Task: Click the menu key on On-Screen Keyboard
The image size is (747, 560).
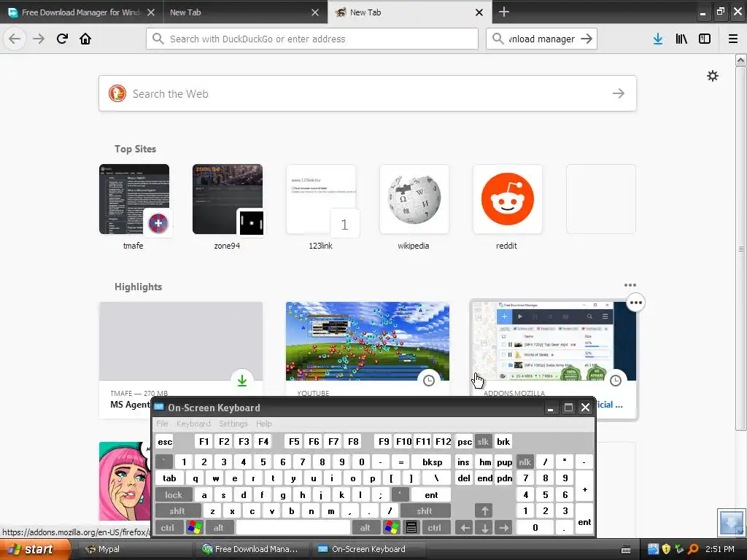Action: pyautogui.click(x=411, y=528)
